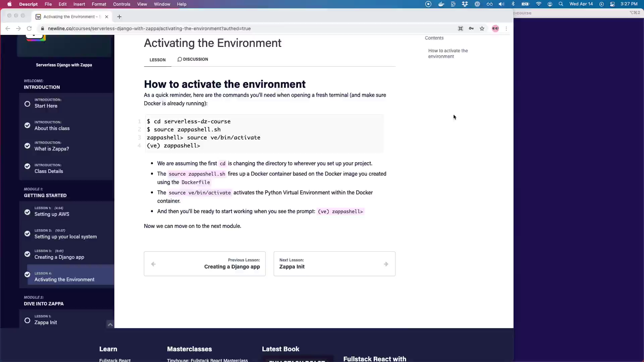
Task: Click the address bar lock icon
Action: coord(43,28)
